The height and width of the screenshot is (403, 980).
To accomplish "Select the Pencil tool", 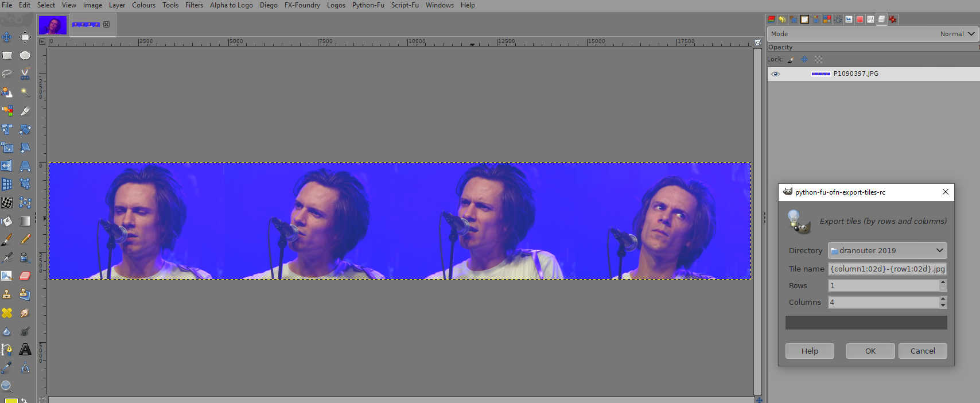I will click(x=25, y=239).
